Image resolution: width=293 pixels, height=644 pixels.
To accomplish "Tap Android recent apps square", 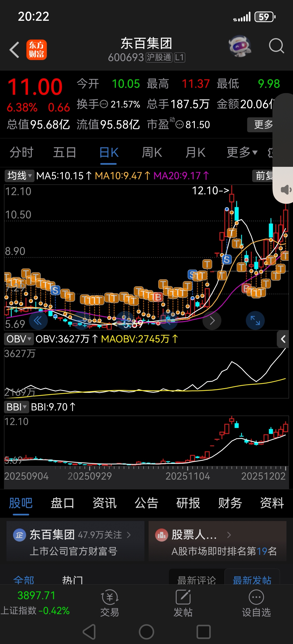I will pyautogui.click(x=203, y=632).
